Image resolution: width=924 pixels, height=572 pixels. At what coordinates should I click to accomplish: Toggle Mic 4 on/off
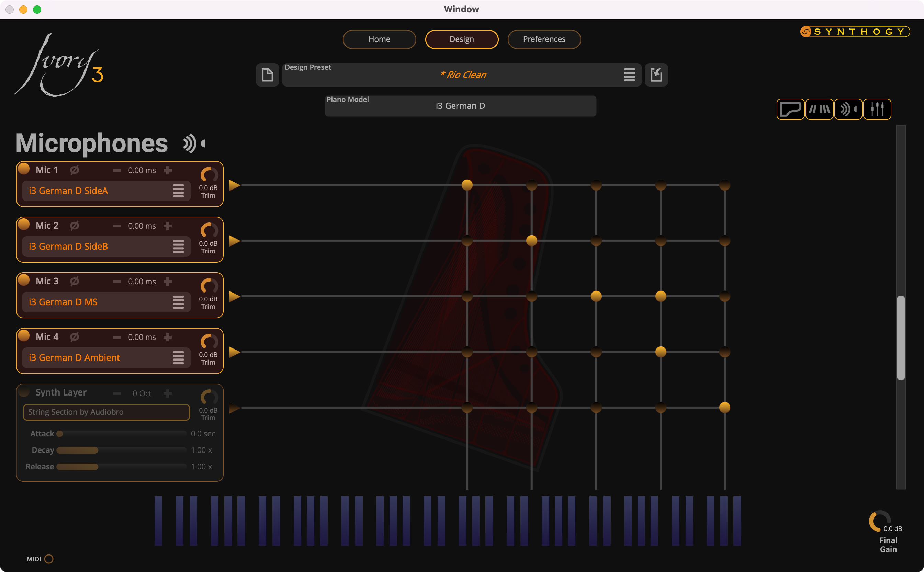(x=24, y=335)
